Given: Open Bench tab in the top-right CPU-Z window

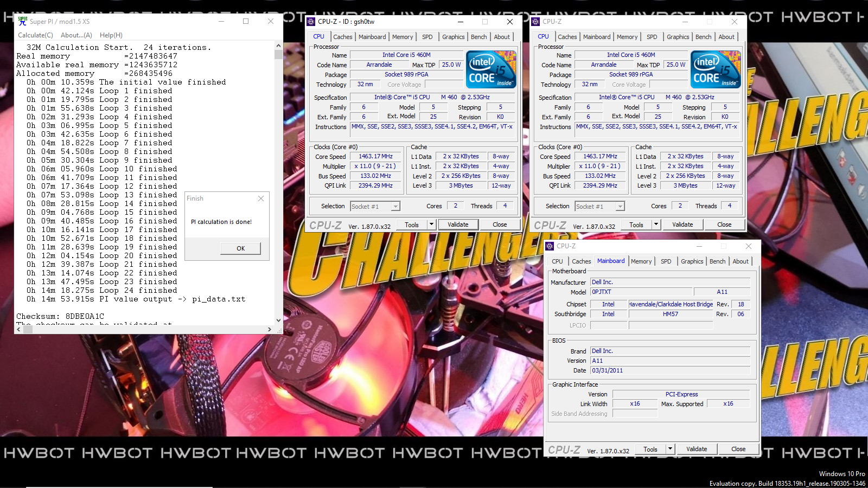Looking at the screenshot, I should 704,37.
